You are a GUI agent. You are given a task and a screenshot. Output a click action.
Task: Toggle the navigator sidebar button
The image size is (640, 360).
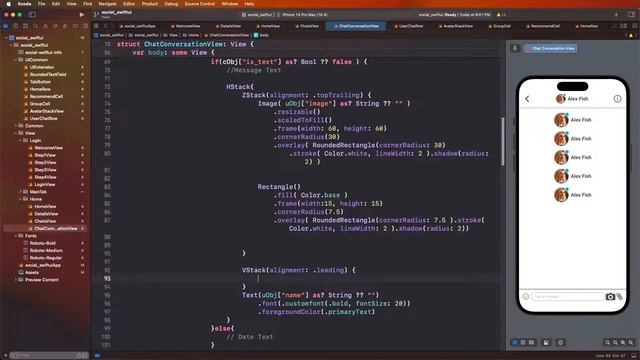pos(32,15)
